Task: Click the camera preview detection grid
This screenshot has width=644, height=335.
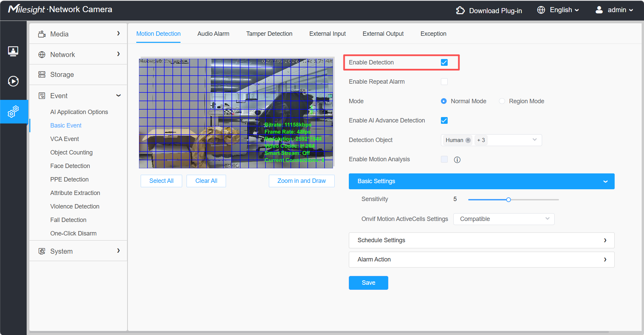Action: (x=236, y=113)
